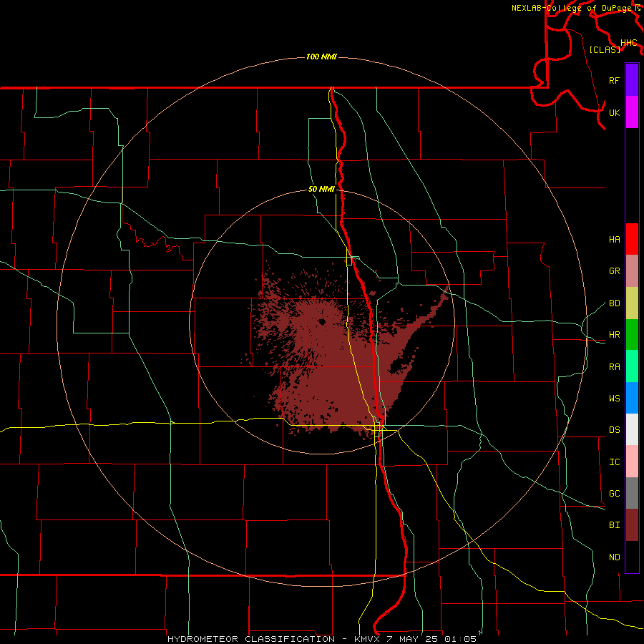Click the 50 NMI range ring label
This screenshot has height=644, width=644.
pyautogui.click(x=321, y=189)
